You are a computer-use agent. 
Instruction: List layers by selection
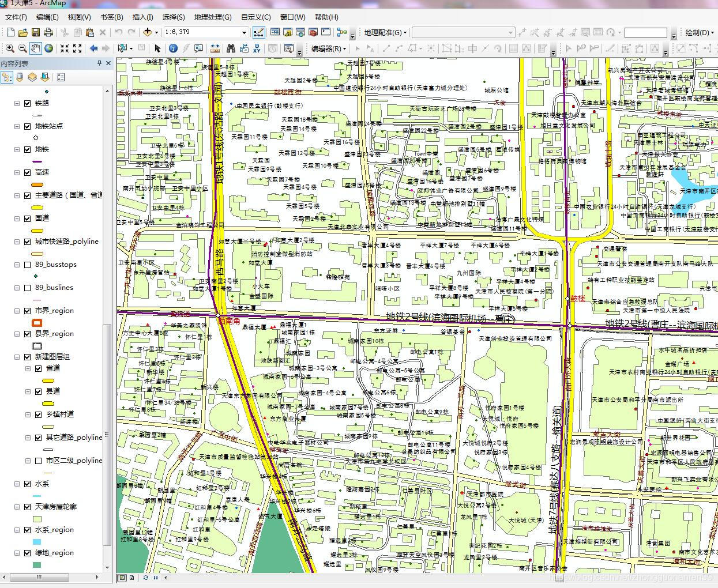pos(44,77)
